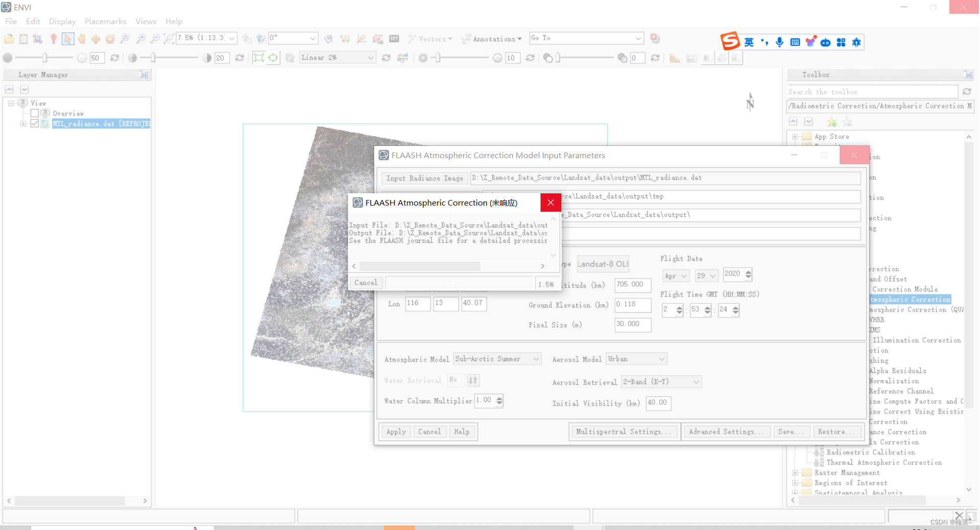
Task: Collapse the View tree node
Action: click(11, 103)
